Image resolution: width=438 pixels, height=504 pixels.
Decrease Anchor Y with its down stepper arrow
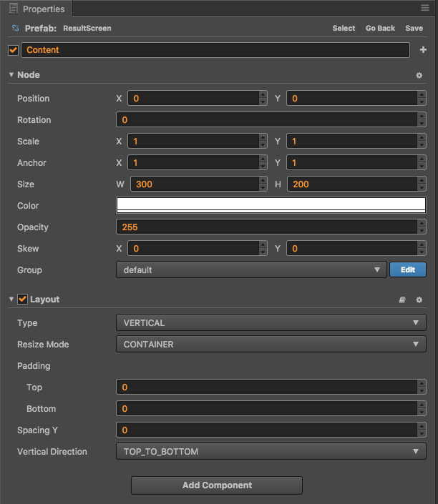click(x=422, y=167)
